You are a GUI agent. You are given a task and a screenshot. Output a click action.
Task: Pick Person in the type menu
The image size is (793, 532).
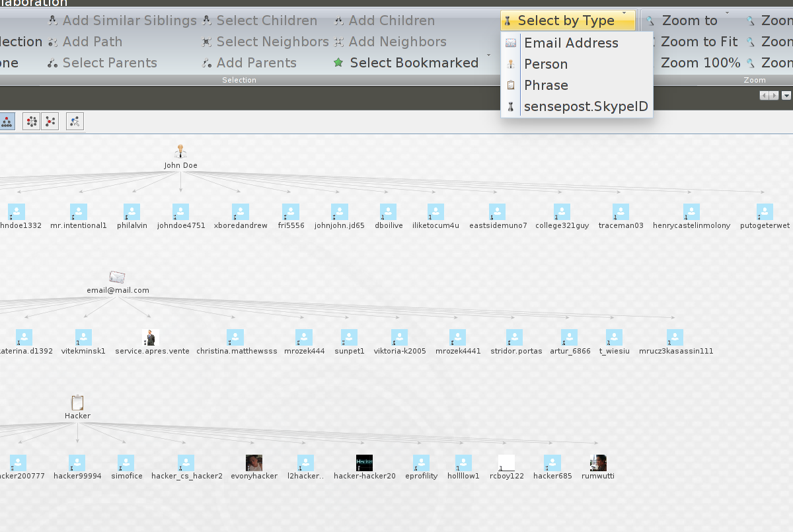[546, 64]
